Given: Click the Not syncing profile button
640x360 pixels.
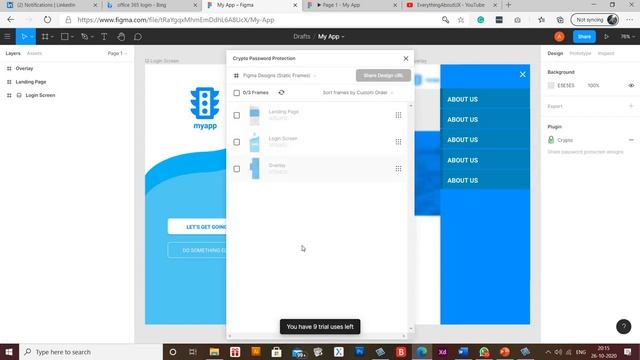Looking at the screenshot, I should coord(595,20).
